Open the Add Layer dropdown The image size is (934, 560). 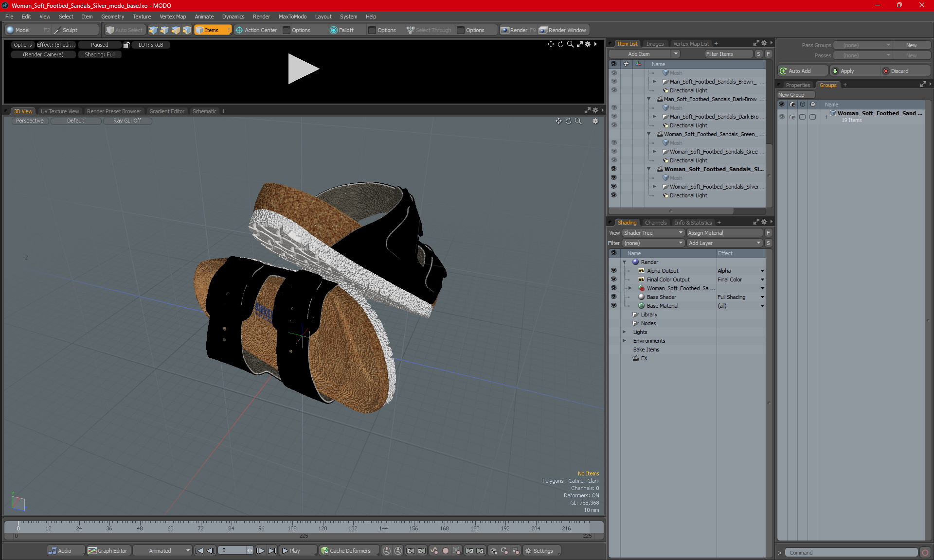click(x=724, y=243)
